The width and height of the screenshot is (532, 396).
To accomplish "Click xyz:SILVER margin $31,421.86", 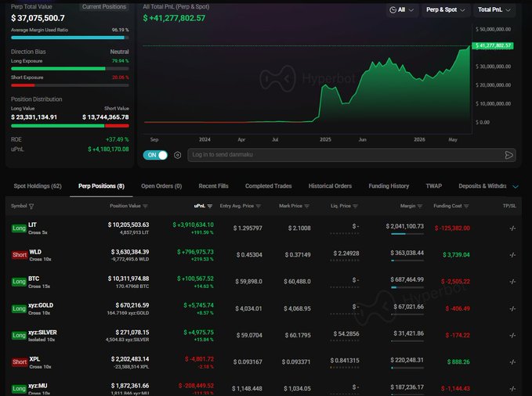I will pos(408,333).
